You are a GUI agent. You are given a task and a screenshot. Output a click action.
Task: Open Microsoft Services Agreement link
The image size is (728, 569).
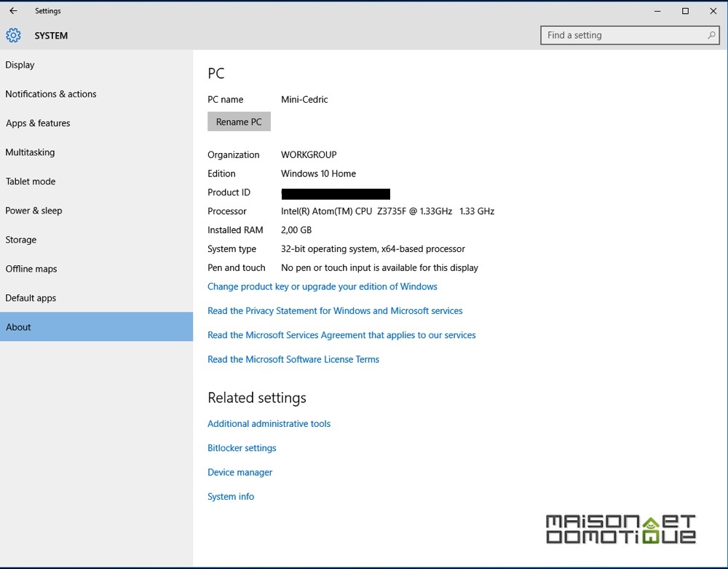[x=341, y=335]
